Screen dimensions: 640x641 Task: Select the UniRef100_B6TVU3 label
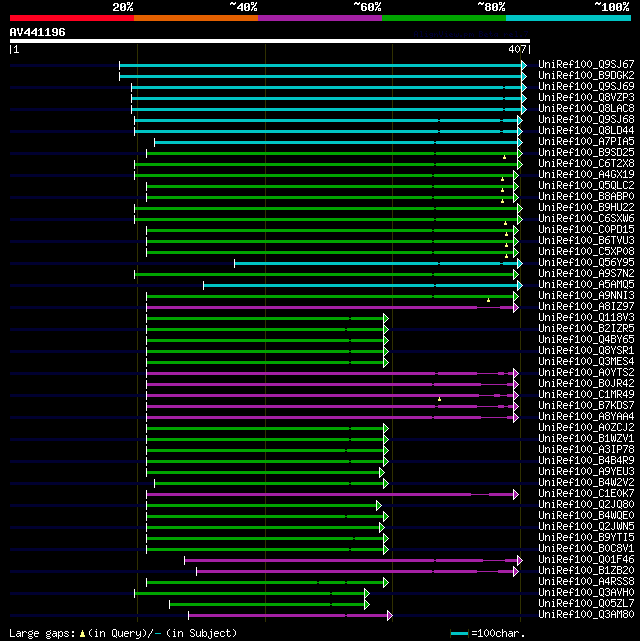pos(586,241)
